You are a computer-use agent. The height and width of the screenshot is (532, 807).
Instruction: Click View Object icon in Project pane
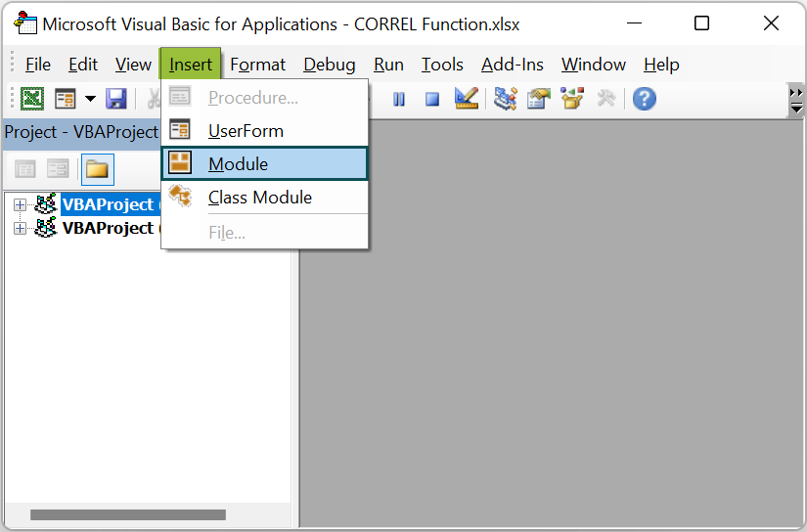click(58, 169)
